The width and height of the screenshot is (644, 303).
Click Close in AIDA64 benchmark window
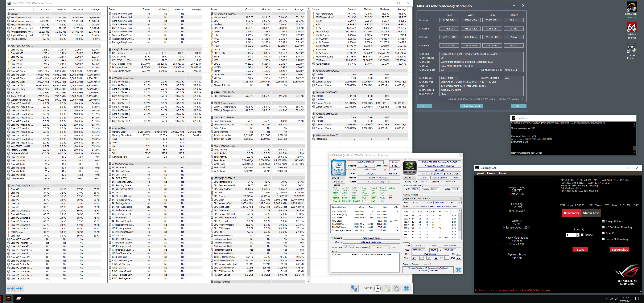[x=519, y=106]
